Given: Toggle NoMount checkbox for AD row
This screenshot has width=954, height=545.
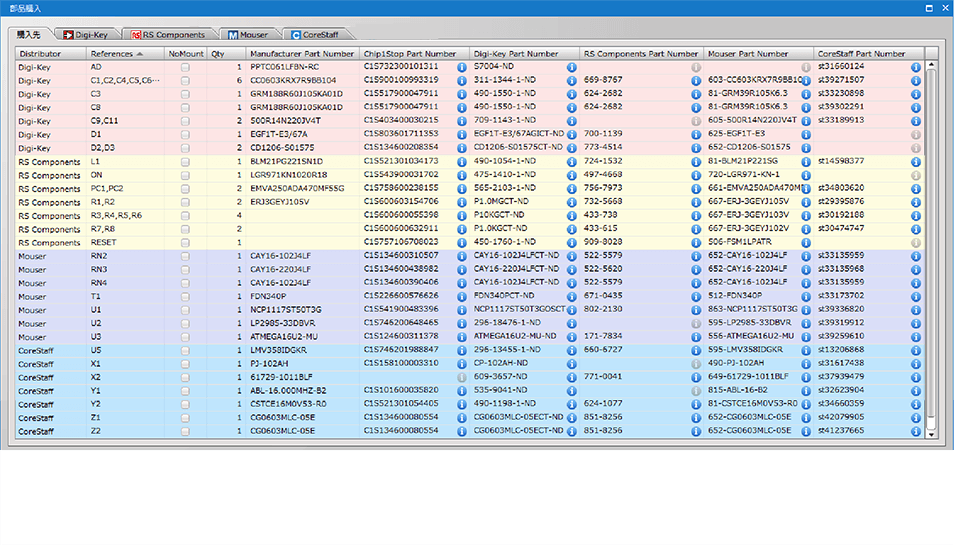Looking at the screenshot, I should pos(185,68).
